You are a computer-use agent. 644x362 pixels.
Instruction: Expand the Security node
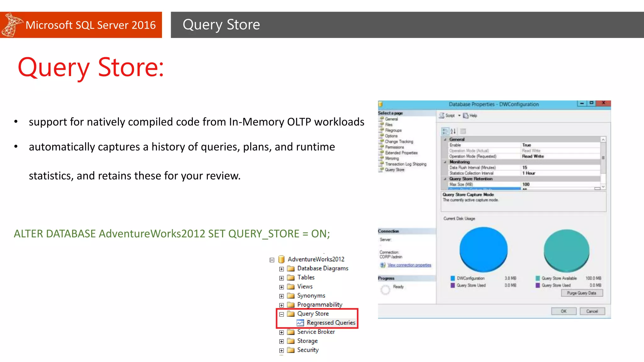coord(281,351)
